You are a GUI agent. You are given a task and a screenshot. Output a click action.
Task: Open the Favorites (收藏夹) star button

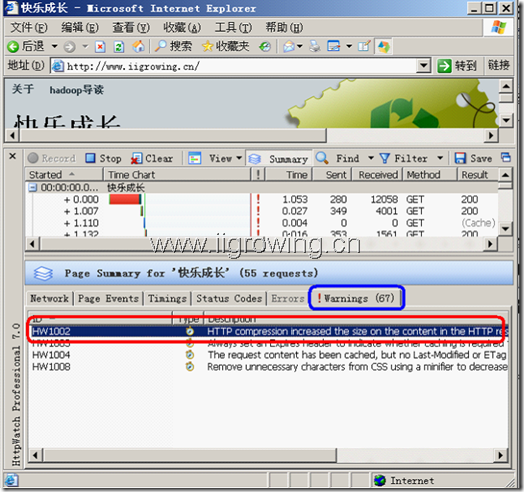(x=226, y=46)
